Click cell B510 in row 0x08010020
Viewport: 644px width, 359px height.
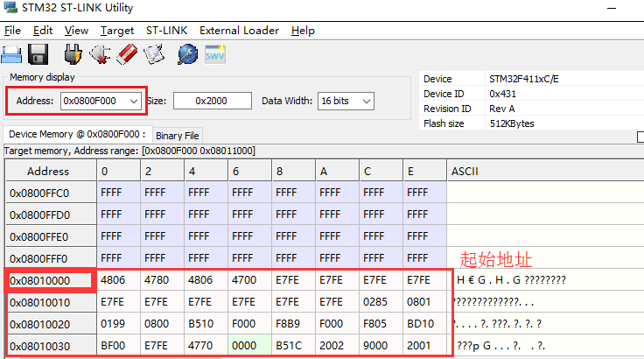[x=206, y=324]
